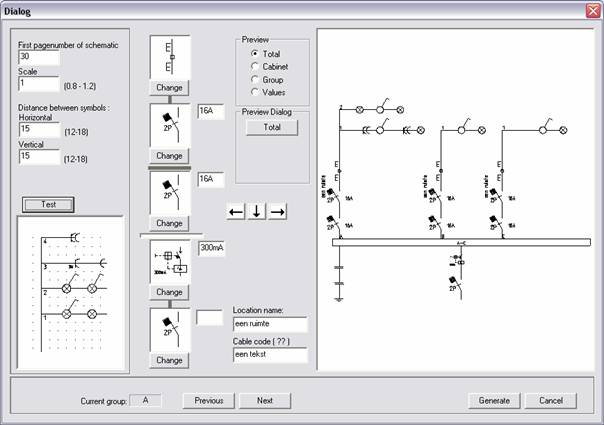Click the right arrow button
Screen dimensions: 604x425
(x=278, y=211)
